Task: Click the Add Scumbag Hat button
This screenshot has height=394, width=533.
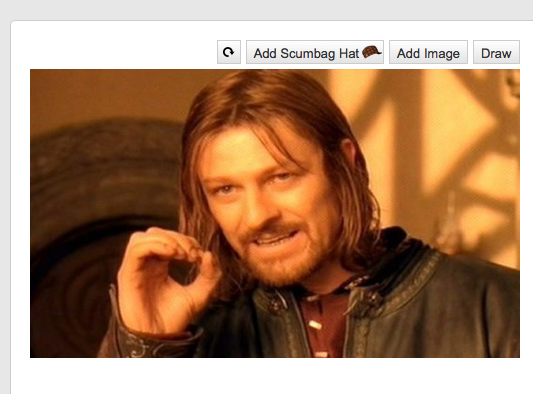Action: (x=315, y=52)
